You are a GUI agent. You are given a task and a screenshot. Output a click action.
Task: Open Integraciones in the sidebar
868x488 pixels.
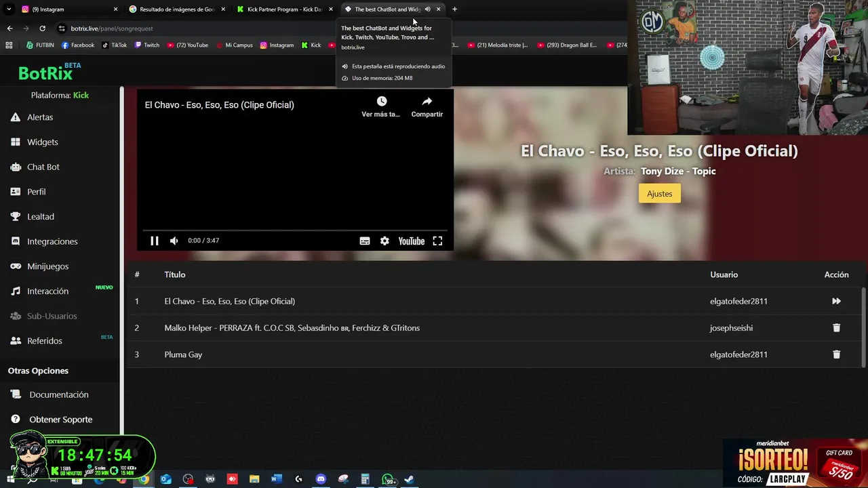[x=52, y=241]
